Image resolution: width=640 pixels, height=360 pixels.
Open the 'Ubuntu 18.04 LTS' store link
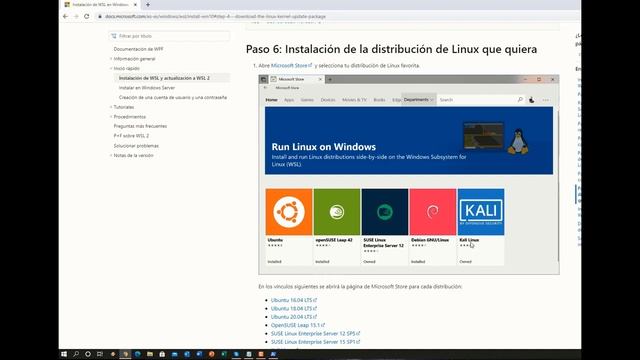[x=293, y=309]
